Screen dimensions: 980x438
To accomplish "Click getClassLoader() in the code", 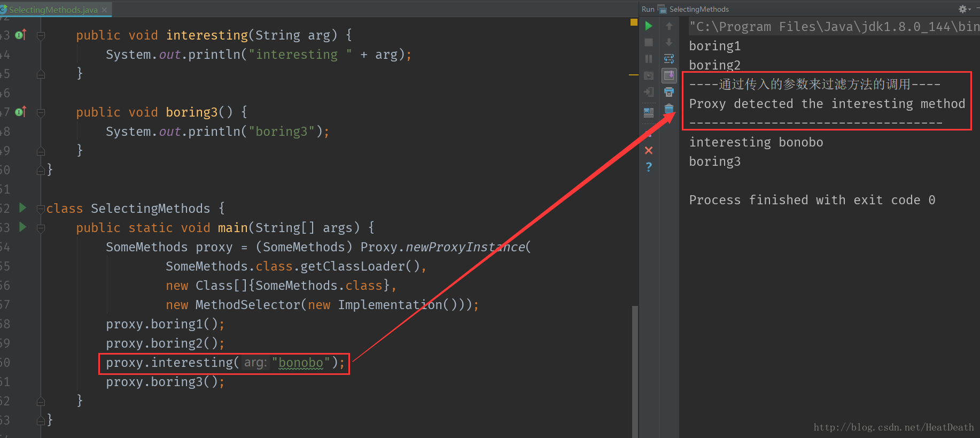I will [x=360, y=266].
